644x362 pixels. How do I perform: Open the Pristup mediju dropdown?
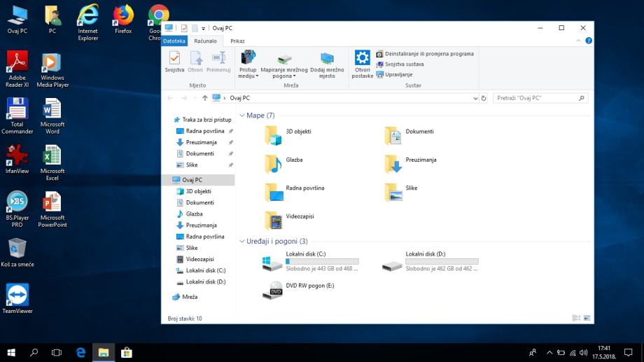pyautogui.click(x=248, y=64)
